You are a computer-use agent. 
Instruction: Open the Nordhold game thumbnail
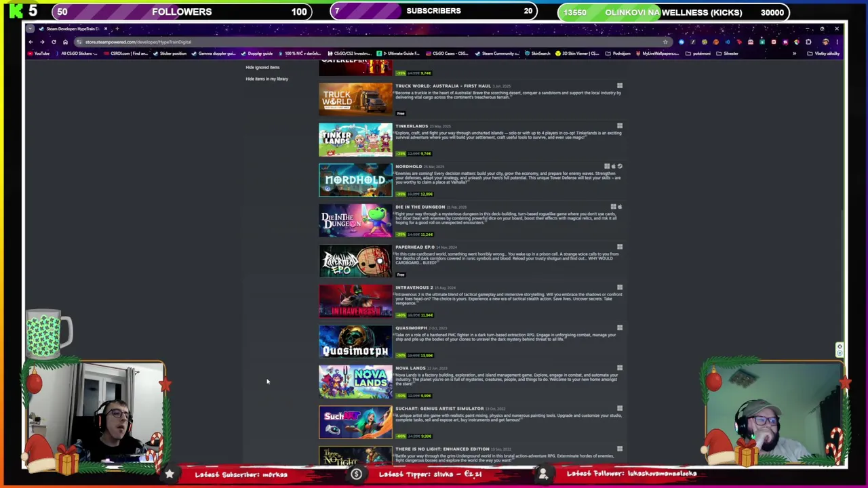(355, 180)
